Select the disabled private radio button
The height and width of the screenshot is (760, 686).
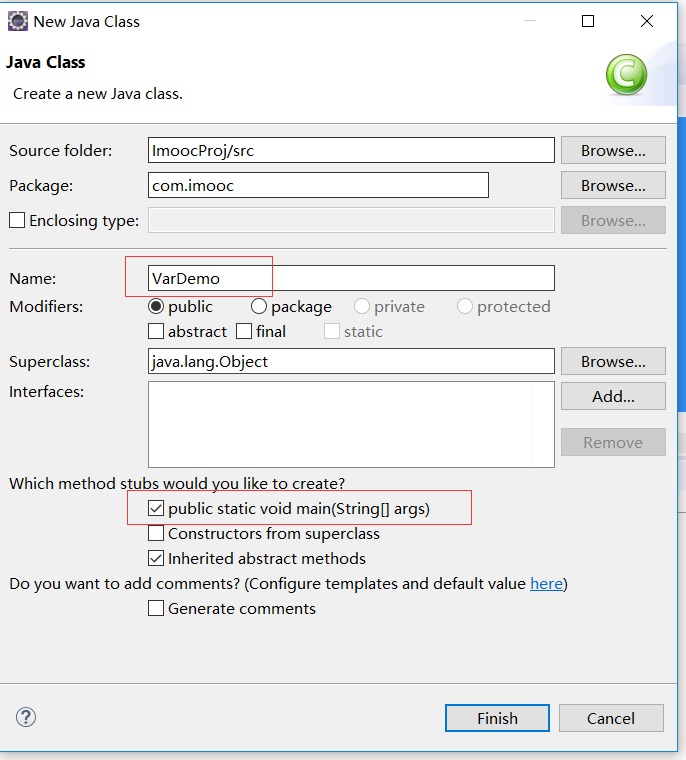pos(362,306)
